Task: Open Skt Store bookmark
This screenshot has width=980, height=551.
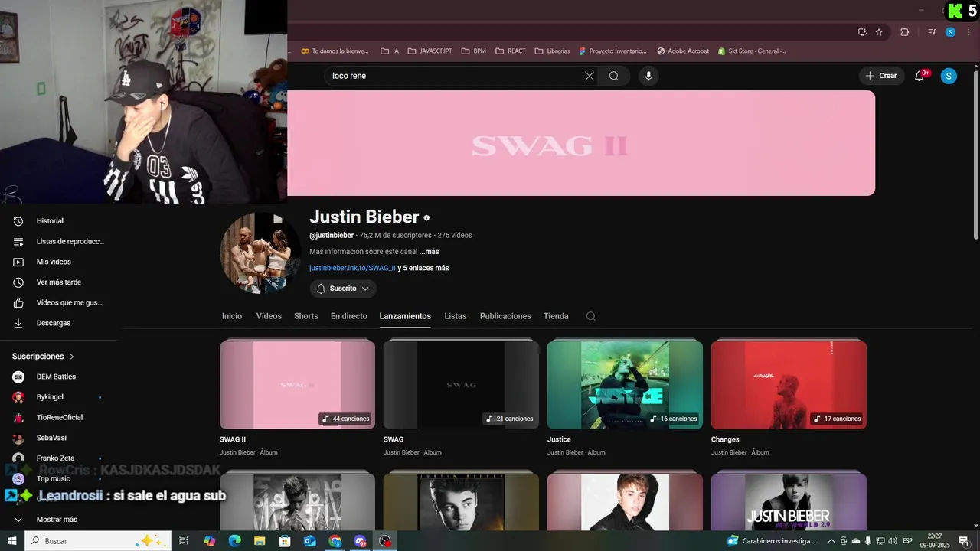Action: point(752,51)
